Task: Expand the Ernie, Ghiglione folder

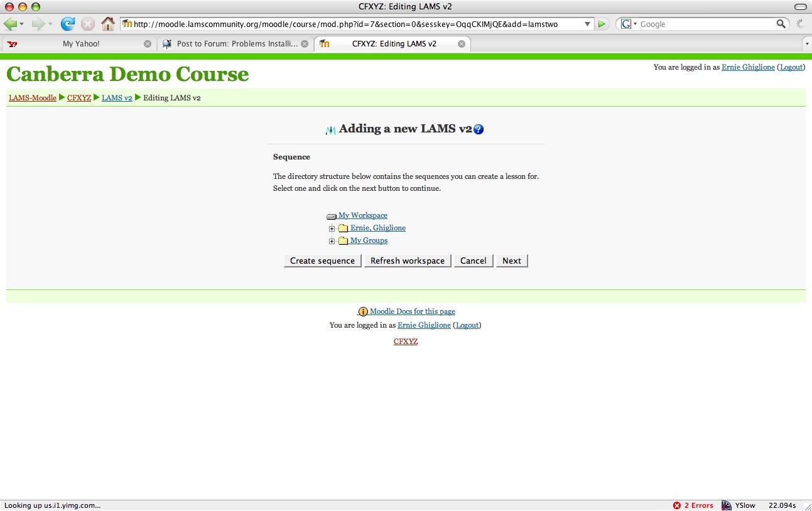Action: point(332,229)
